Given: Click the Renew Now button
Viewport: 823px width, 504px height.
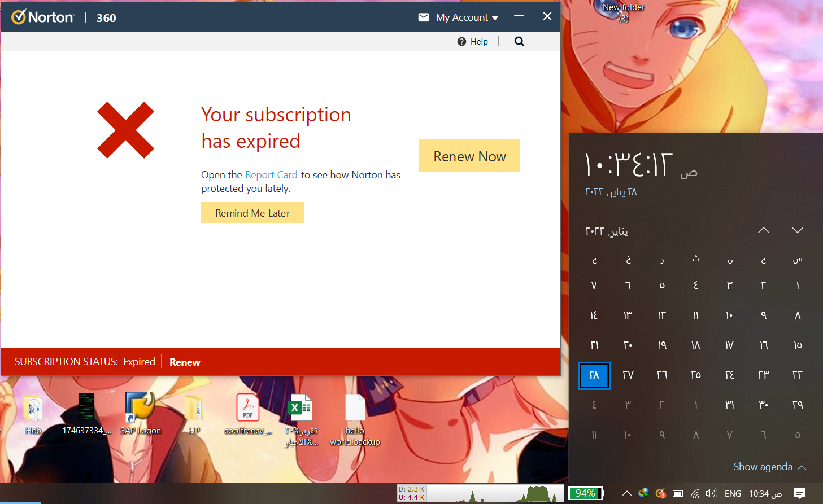Looking at the screenshot, I should [469, 156].
